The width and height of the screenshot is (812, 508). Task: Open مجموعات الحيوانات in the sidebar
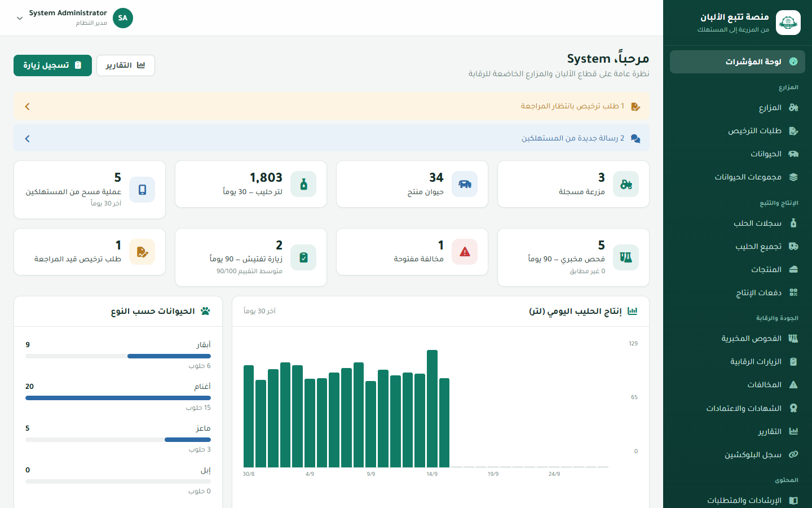pyautogui.click(x=738, y=177)
